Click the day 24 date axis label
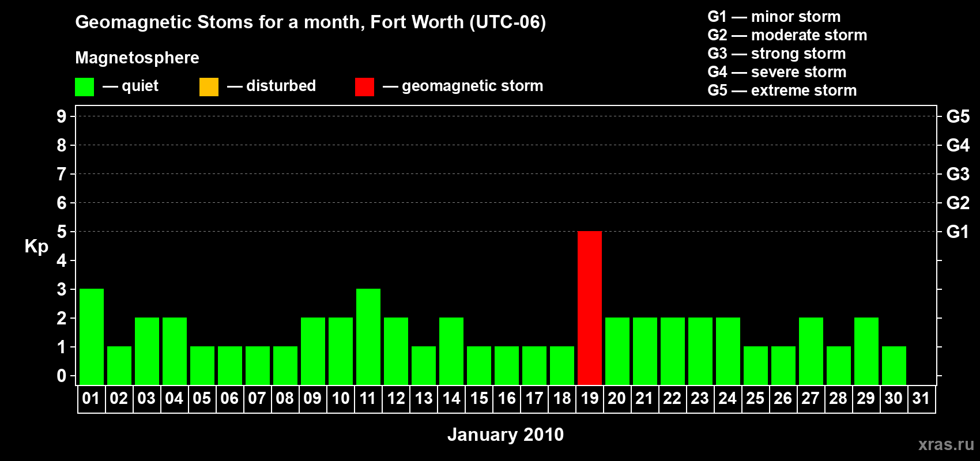The width and height of the screenshot is (980, 461). pyautogui.click(x=728, y=399)
